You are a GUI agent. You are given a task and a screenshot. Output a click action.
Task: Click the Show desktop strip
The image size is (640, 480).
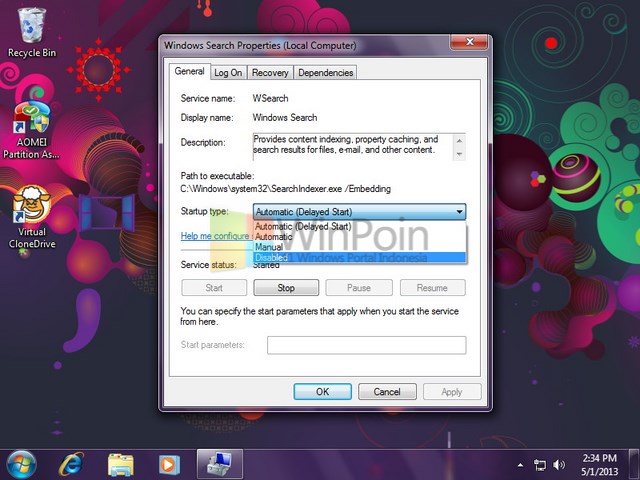pyautogui.click(x=634, y=464)
